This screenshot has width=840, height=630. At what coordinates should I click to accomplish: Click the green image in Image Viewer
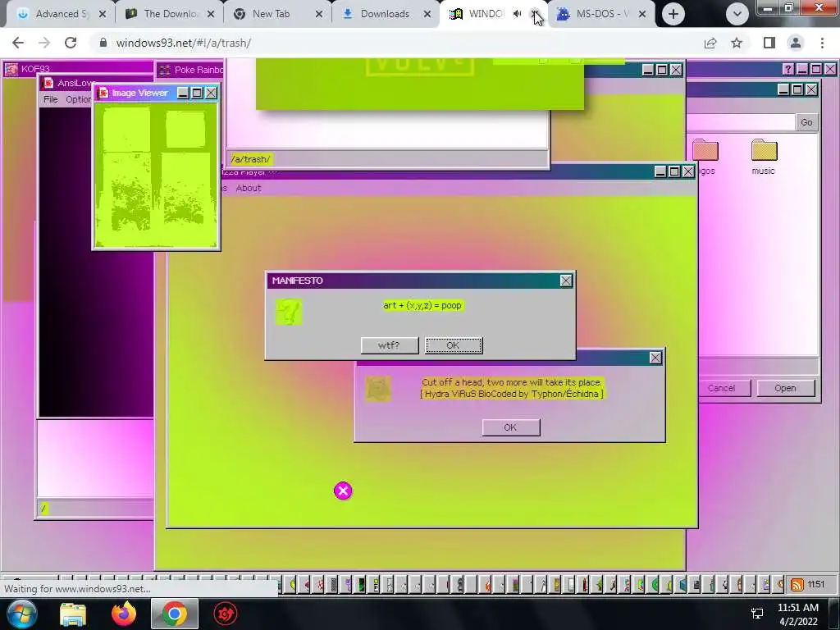pos(156,176)
